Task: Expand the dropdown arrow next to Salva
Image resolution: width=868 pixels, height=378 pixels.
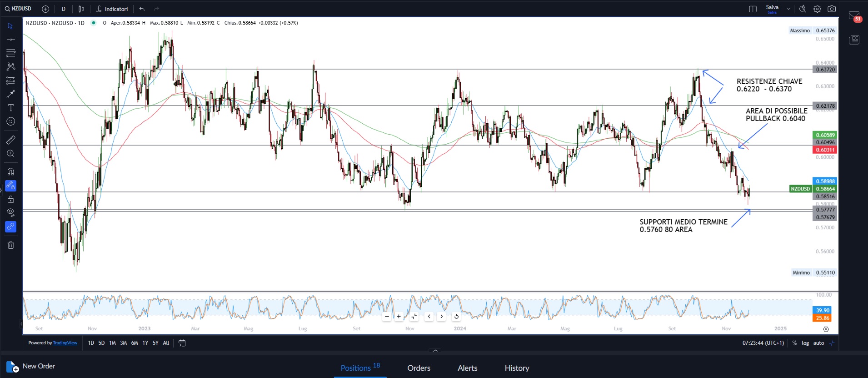Action: (x=788, y=9)
